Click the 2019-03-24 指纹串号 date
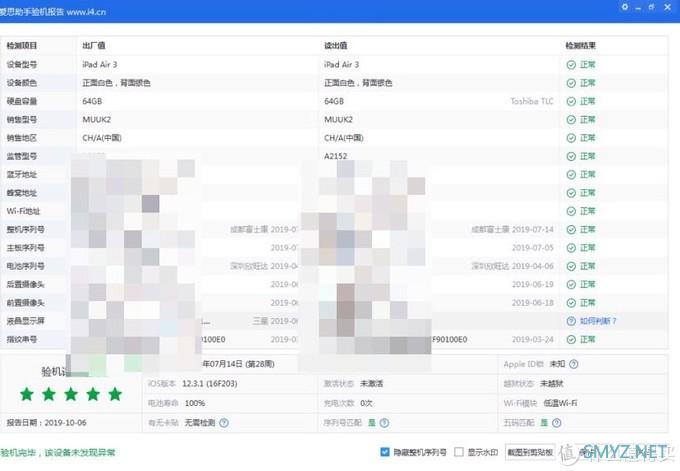680x471 pixels. pos(533,339)
